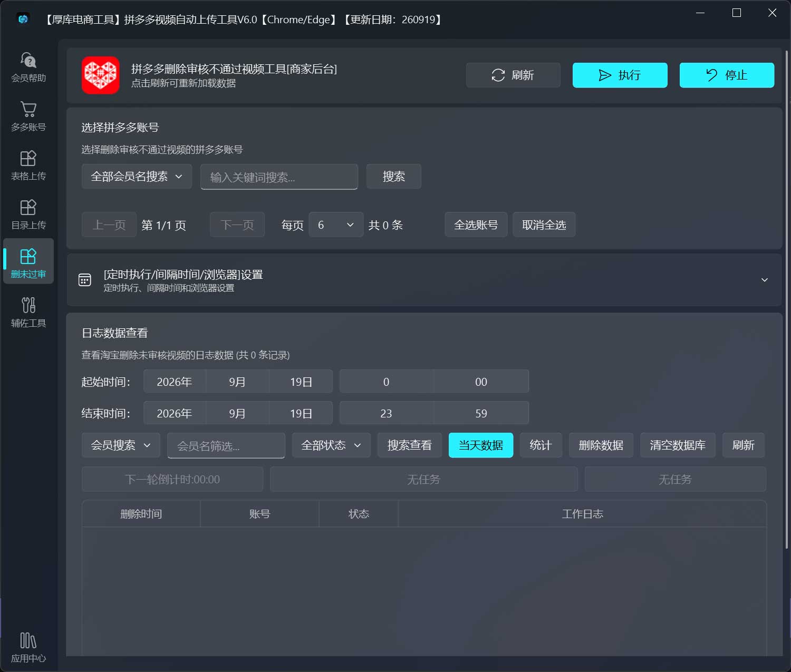Select start time minute 00

(x=481, y=382)
